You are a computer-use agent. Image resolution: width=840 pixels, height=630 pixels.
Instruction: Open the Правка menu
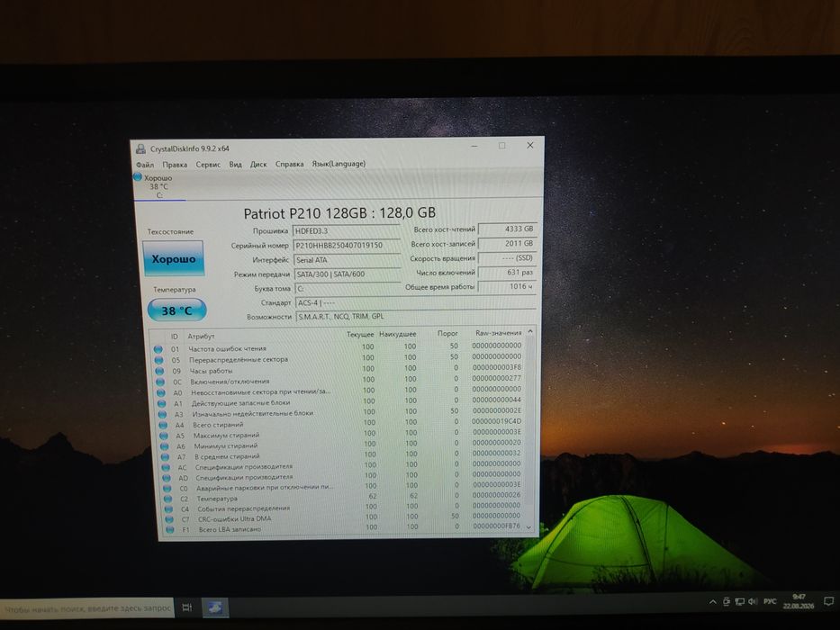point(175,165)
